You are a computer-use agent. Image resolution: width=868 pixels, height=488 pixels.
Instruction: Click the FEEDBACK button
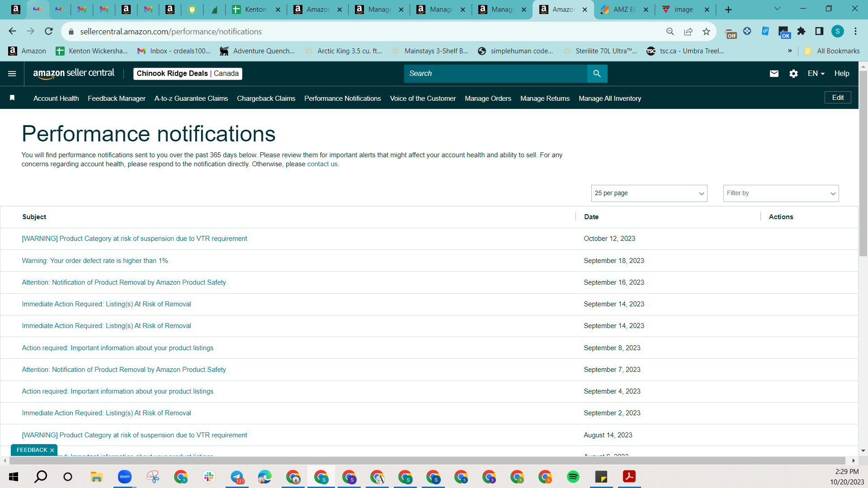coord(32,450)
